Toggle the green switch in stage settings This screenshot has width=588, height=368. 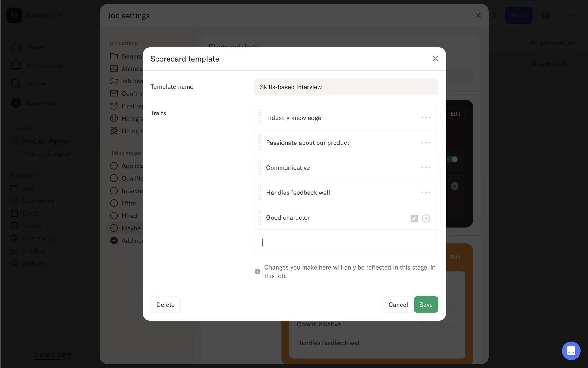pyautogui.click(x=452, y=159)
